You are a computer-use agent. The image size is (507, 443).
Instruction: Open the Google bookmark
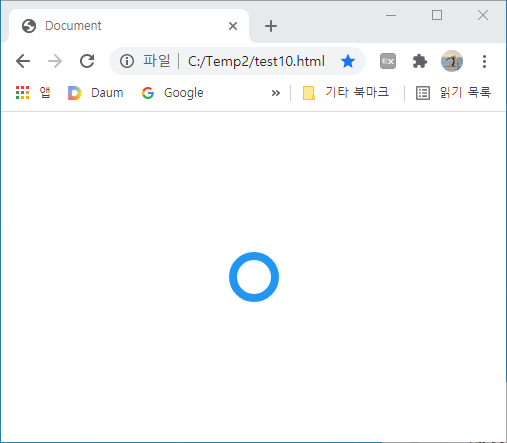tap(172, 93)
